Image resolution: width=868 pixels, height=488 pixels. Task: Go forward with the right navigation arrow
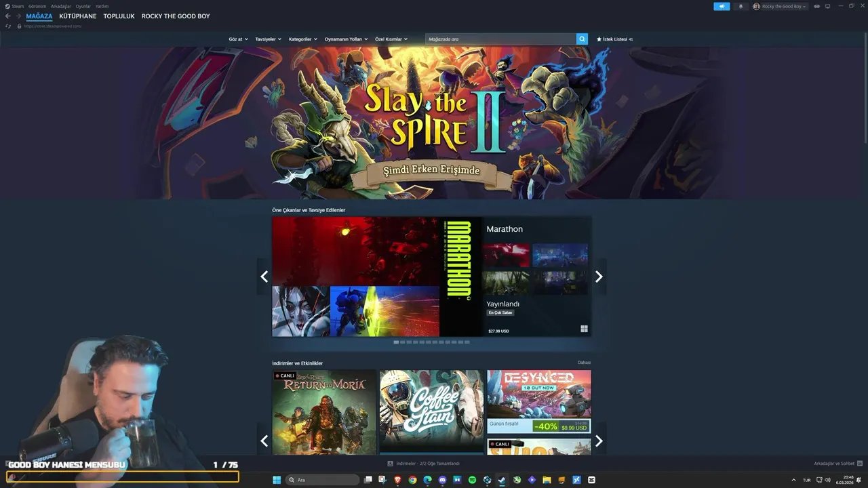tap(18, 16)
